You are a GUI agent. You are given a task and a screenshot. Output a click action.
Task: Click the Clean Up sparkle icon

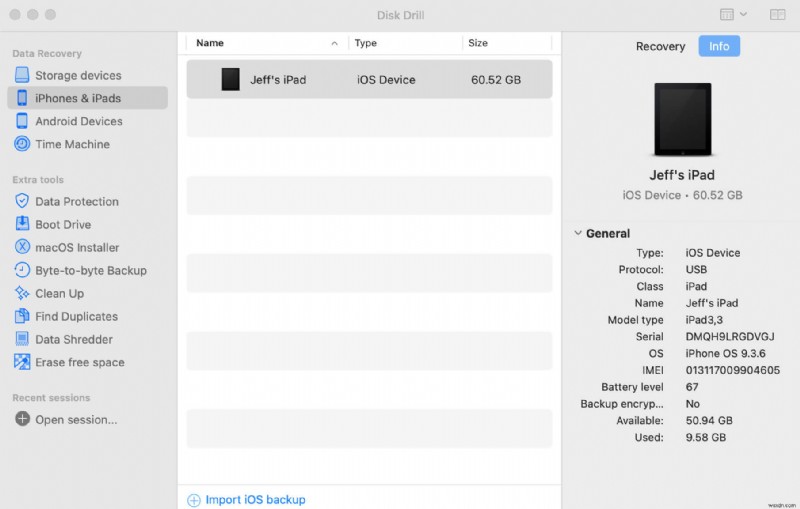click(x=22, y=293)
